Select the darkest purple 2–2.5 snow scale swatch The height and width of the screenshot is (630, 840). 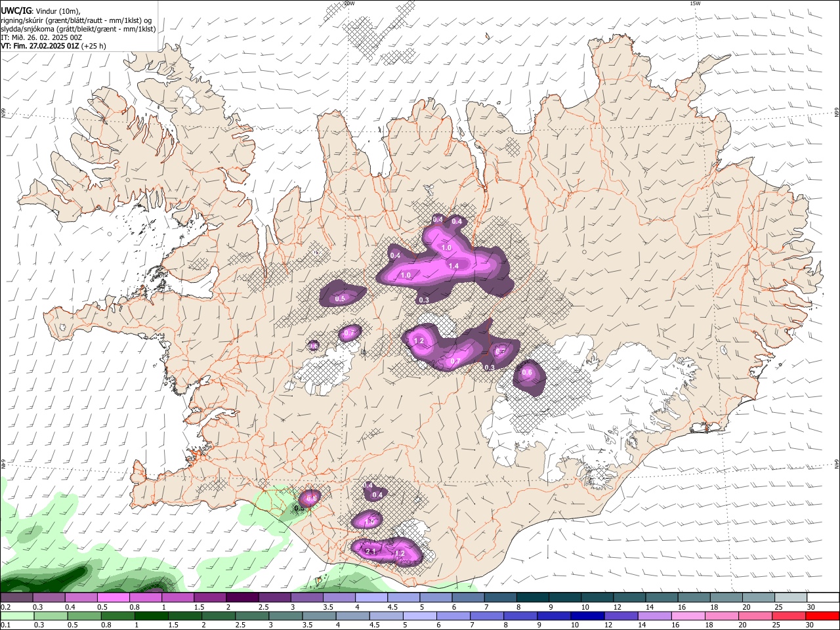pos(242,598)
